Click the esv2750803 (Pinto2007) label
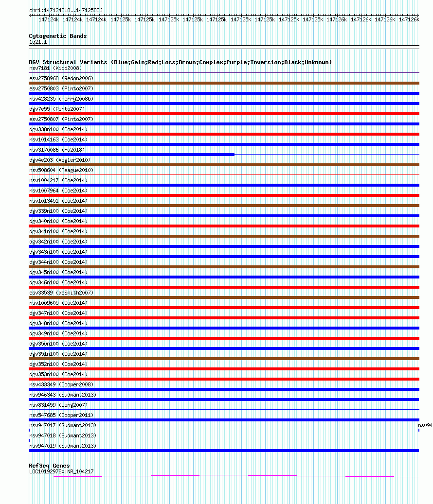The height and width of the screenshot is (504, 433). [x=61, y=88]
